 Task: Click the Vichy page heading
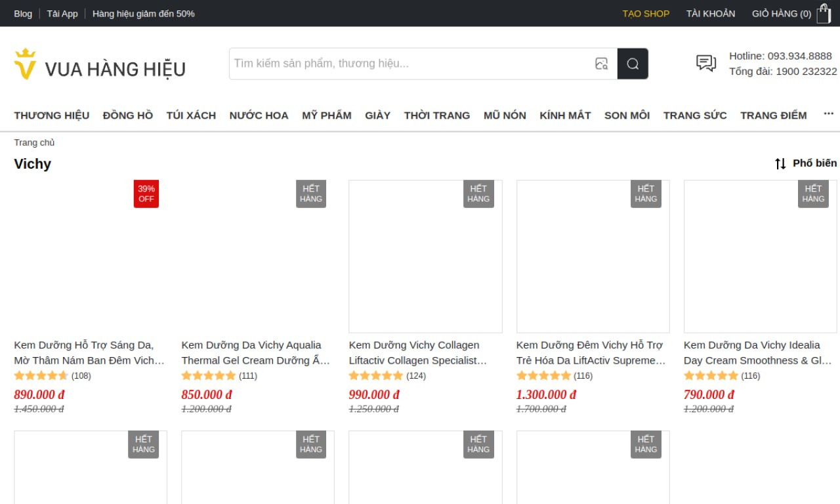(x=32, y=164)
